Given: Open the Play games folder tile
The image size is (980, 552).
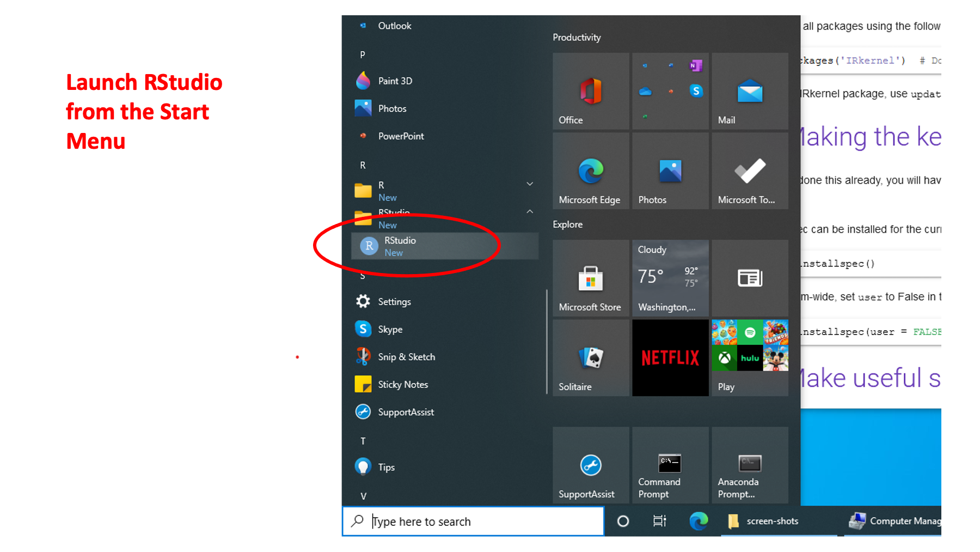Looking at the screenshot, I should (x=750, y=357).
